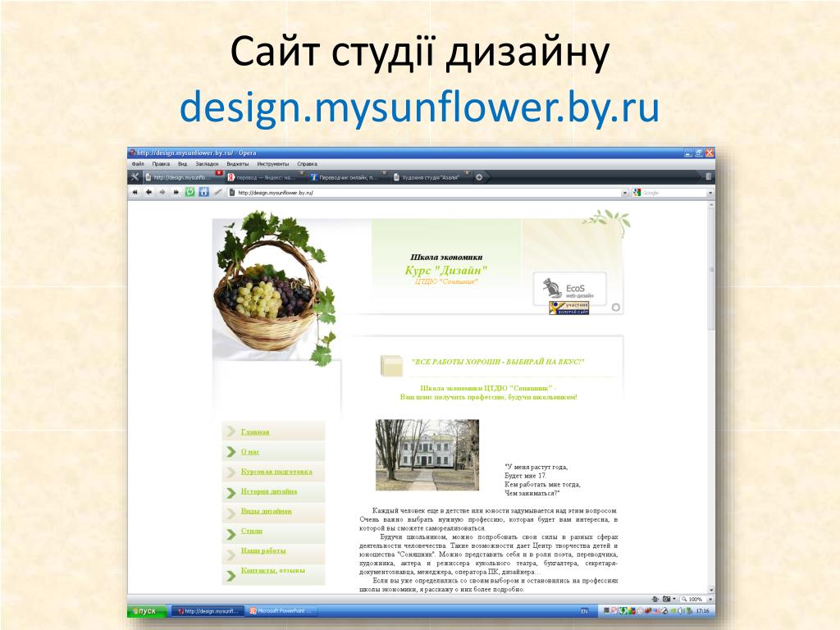Screen dimensions: 840x630
Task: Open the Главная link
Action: pos(255,431)
